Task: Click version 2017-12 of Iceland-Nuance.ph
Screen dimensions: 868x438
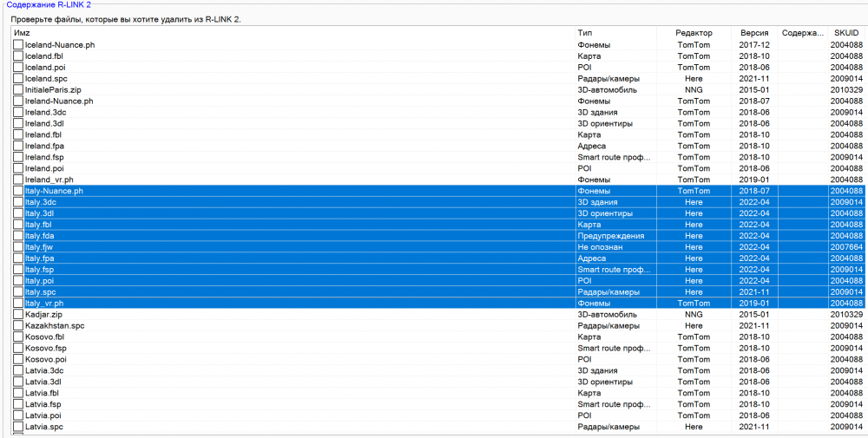Action: pos(754,45)
